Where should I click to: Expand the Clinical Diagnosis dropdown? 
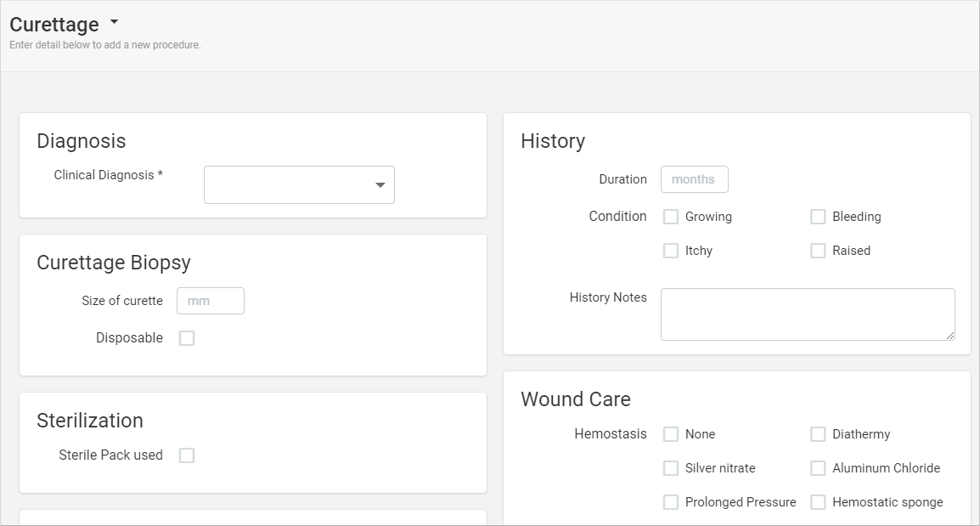click(299, 185)
